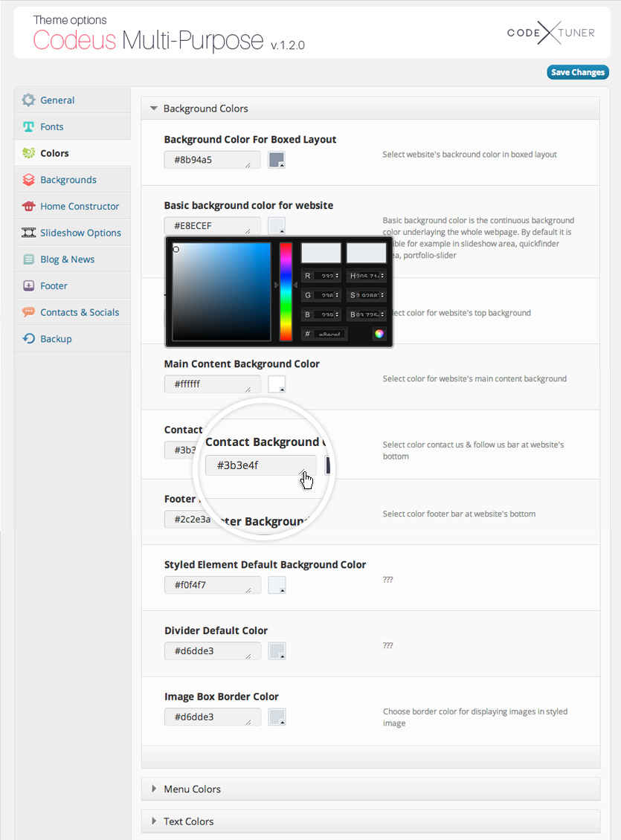Click the Backup restore icon
621x840 pixels.
coord(28,339)
